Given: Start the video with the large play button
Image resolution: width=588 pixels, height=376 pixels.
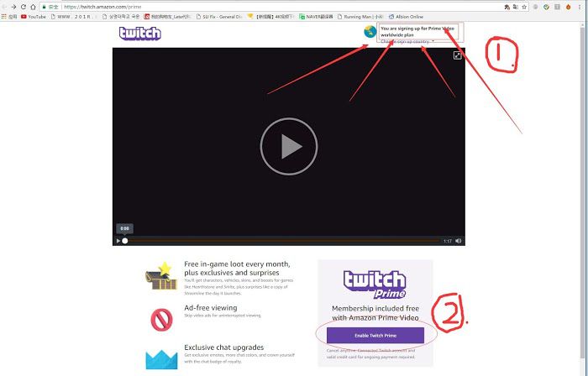Looking at the screenshot, I should tap(289, 146).
